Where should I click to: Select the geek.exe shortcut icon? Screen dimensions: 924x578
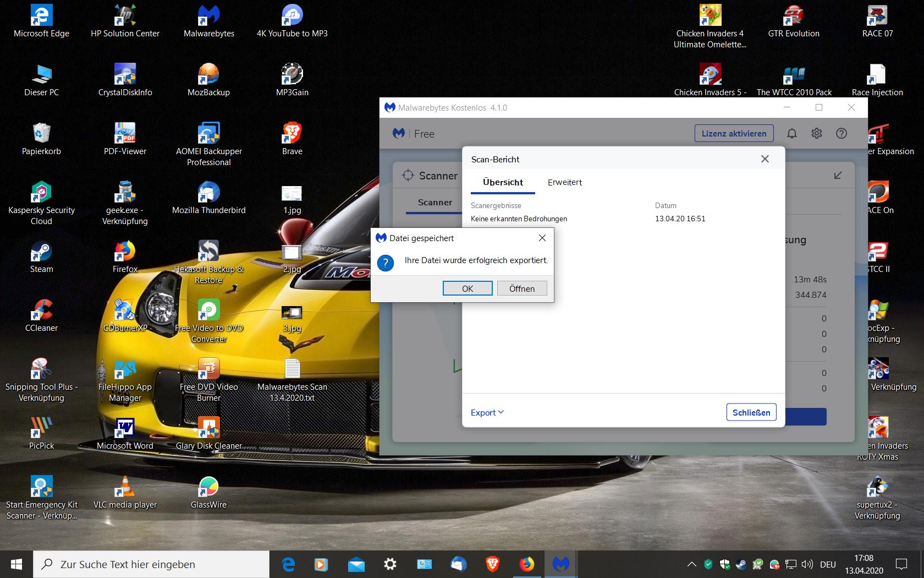point(125,203)
